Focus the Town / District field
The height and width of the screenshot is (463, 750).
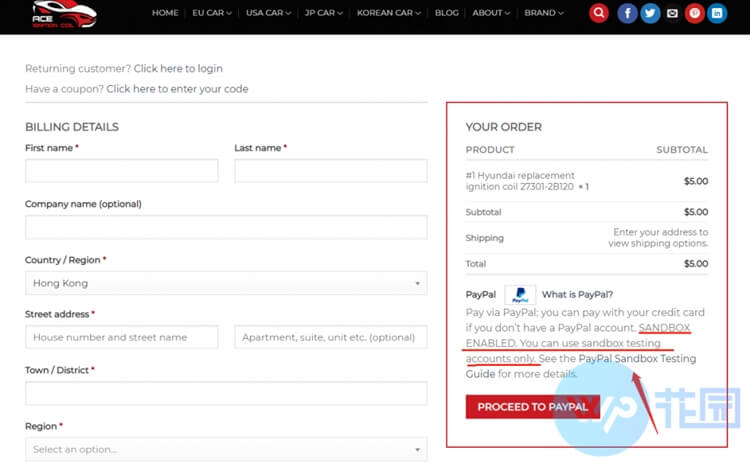click(x=226, y=394)
